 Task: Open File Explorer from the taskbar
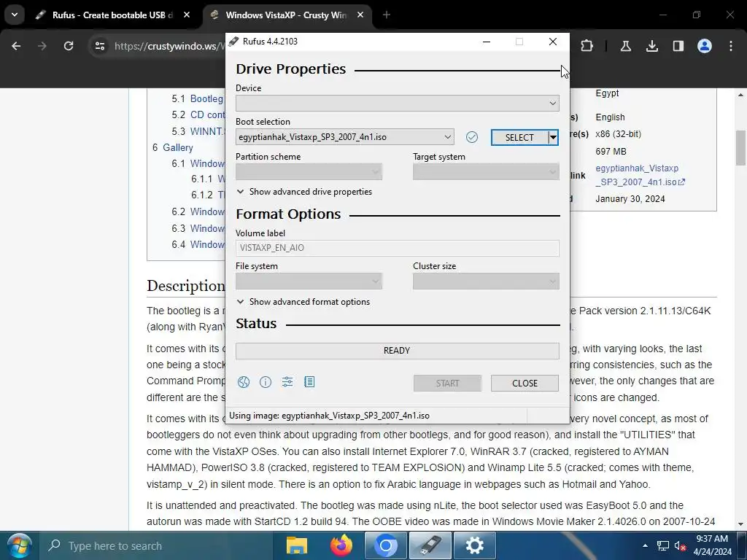(x=296, y=545)
